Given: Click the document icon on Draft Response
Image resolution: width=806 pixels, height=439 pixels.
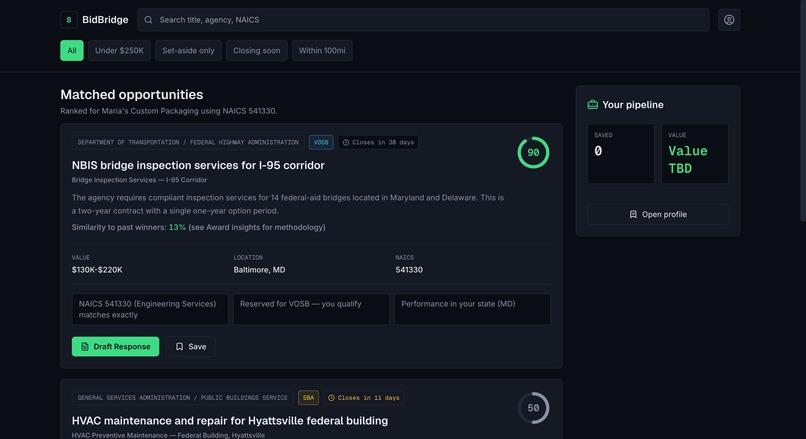Looking at the screenshot, I should (x=85, y=346).
